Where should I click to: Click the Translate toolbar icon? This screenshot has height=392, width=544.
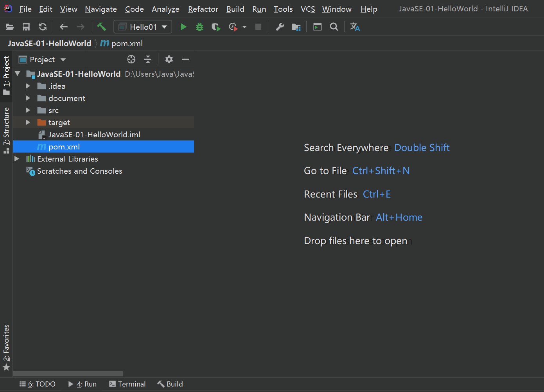click(x=355, y=27)
